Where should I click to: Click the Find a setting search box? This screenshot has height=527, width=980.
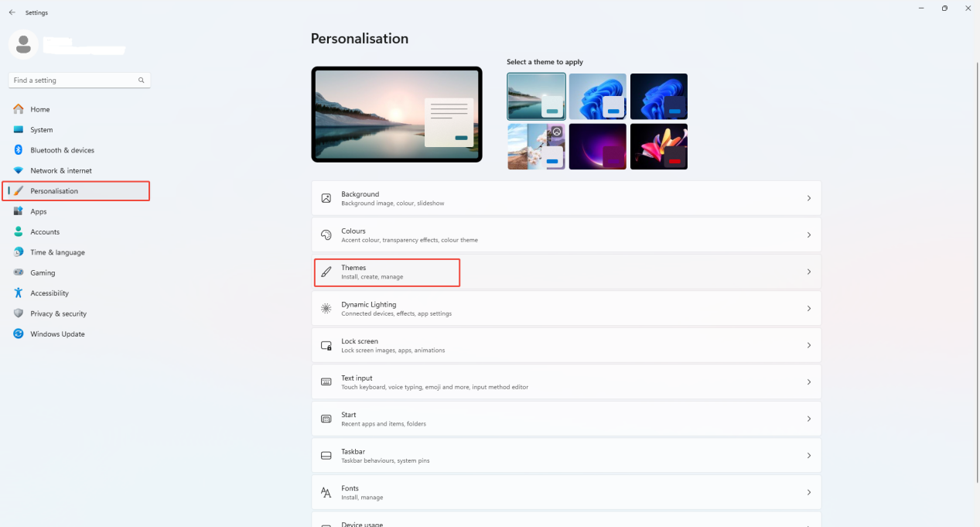(73, 80)
